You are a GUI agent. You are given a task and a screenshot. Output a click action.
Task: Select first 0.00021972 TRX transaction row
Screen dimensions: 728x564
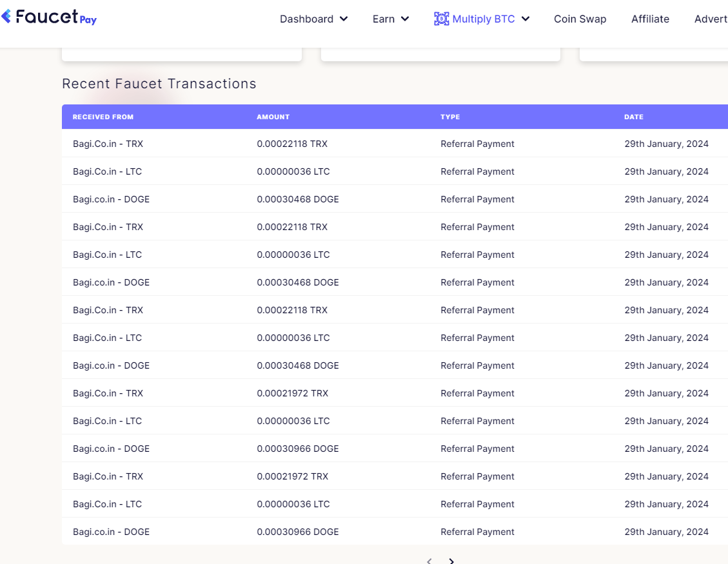pyautogui.click(x=395, y=393)
